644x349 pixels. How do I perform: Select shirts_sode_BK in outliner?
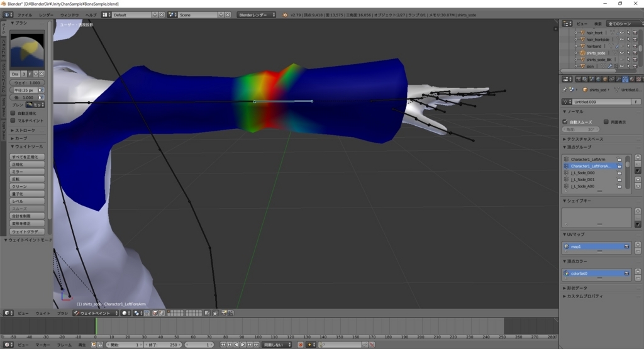[599, 60]
